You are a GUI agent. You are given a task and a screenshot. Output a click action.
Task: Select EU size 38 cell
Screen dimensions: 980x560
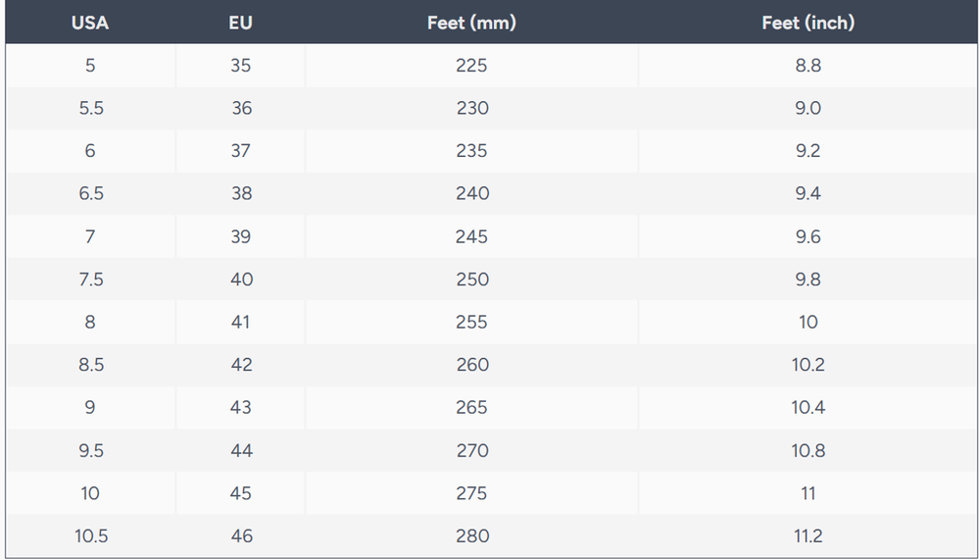click(241, 193)
